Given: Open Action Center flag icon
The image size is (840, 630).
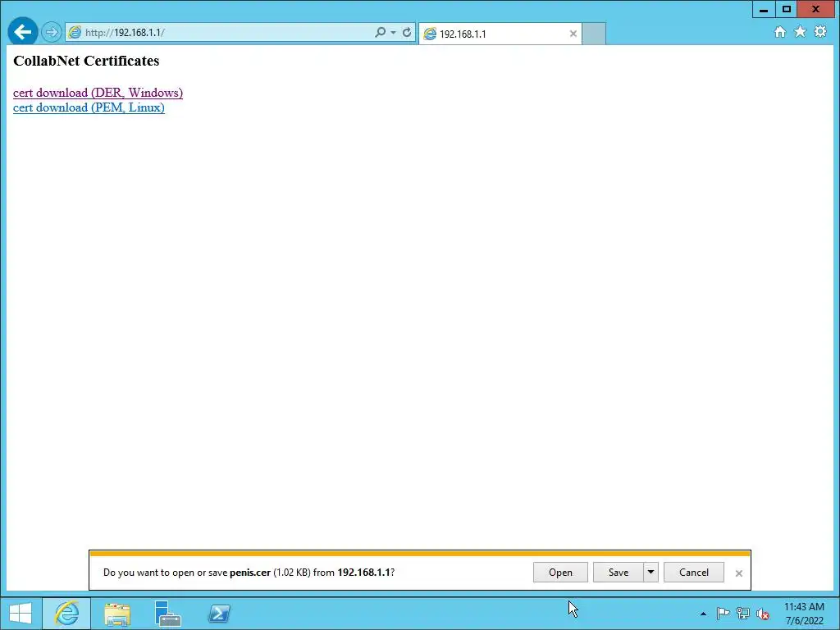Looking at the screenshot, I should point(723,614).
